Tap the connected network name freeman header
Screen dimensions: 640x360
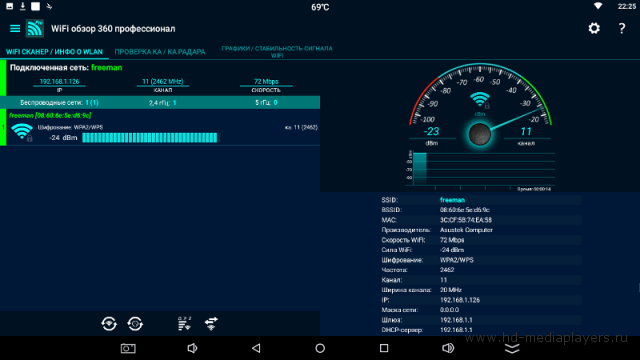[107, 68]
